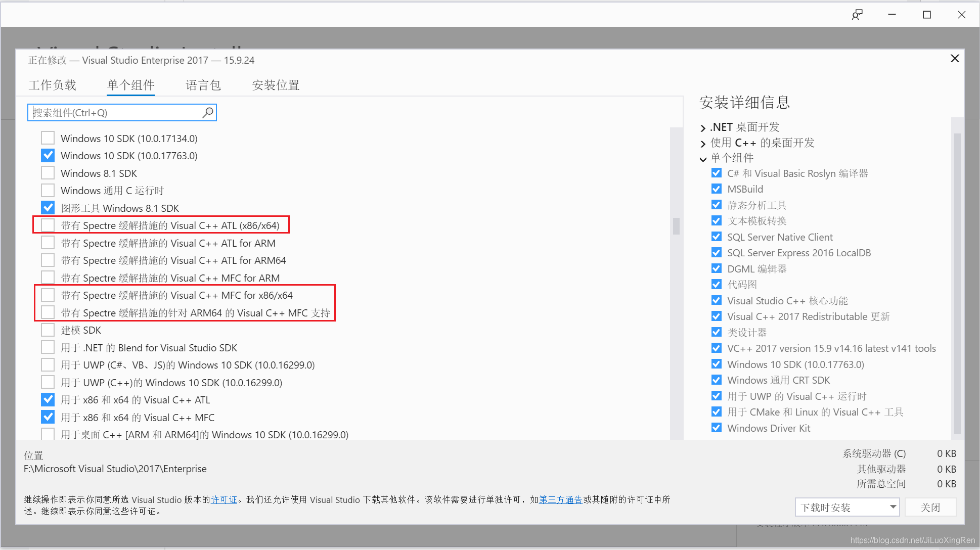
Task: Collapse the 单个组件 details section
Action: (703, 159)
